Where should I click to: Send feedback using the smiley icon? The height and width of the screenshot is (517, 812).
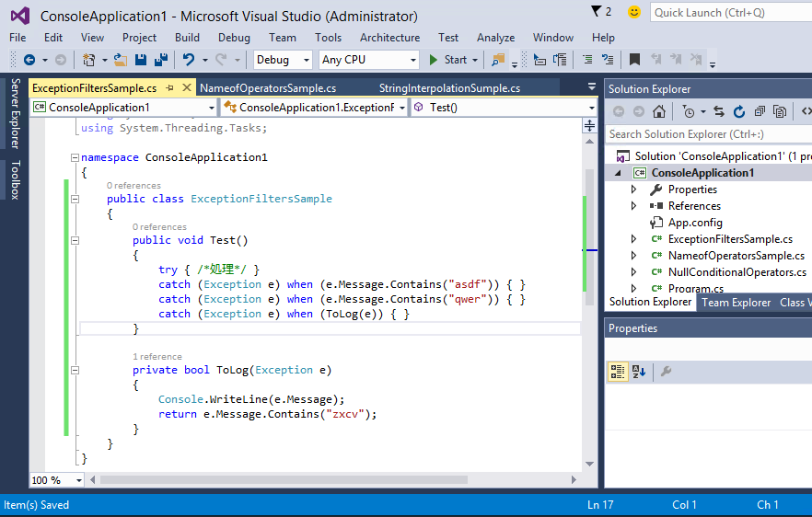(x=633, y=11)
